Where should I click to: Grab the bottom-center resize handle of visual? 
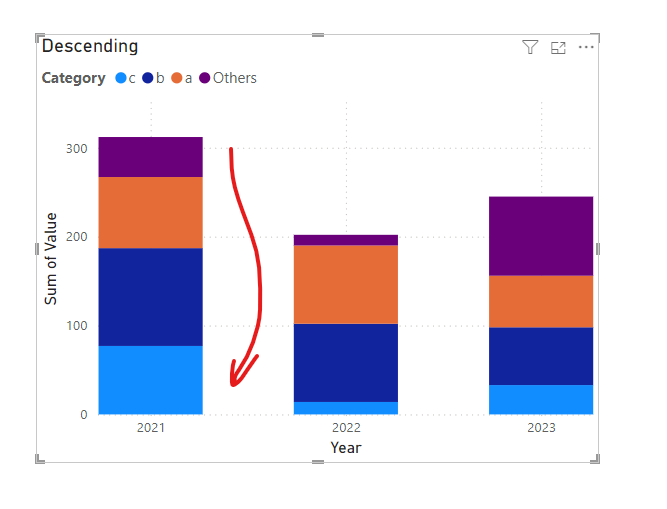pyautogui.click(x=318, y=462)
